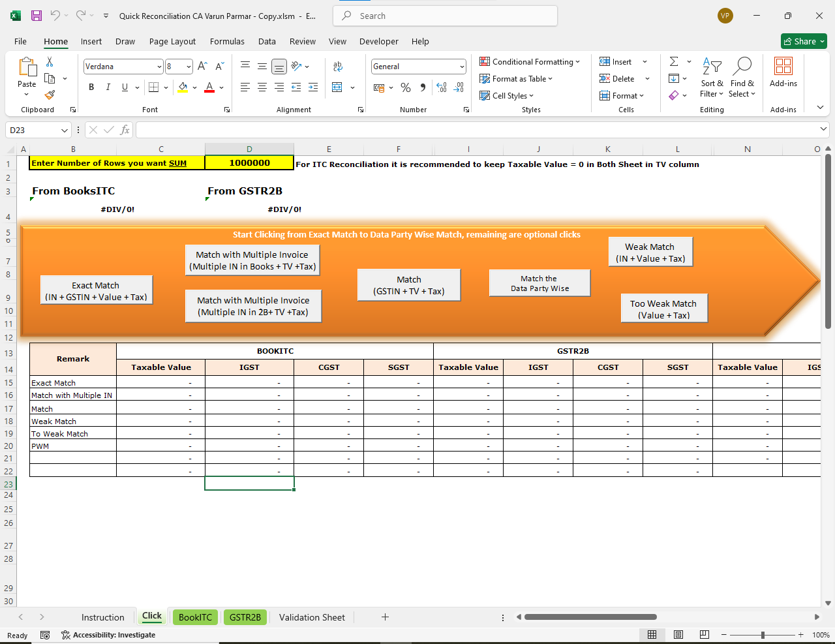Open the Font name dropdown

pos(119,66)
